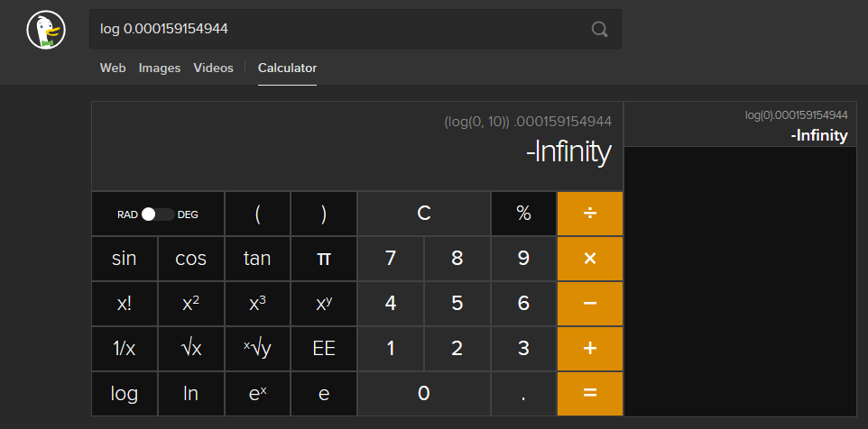
Task: Select the log(0).000159154944 history entry
Action: pyautogui.click(x=796, y=115)
